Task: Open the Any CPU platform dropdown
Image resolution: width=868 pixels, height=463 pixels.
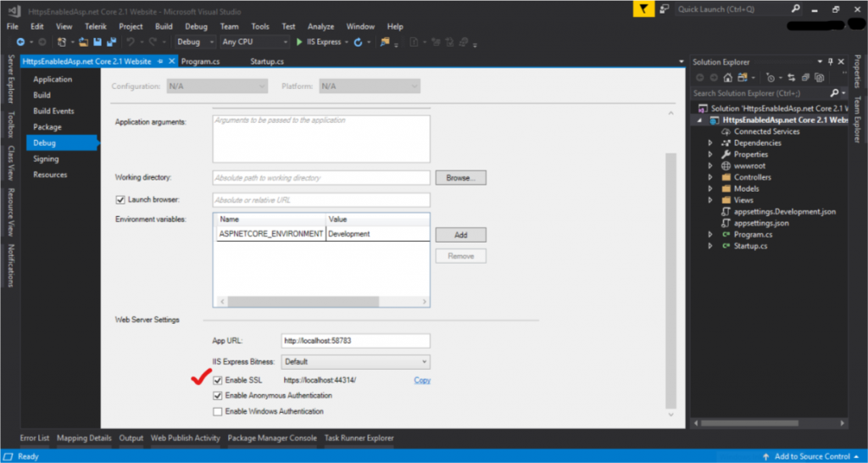Action: click(x=254, y=42)
